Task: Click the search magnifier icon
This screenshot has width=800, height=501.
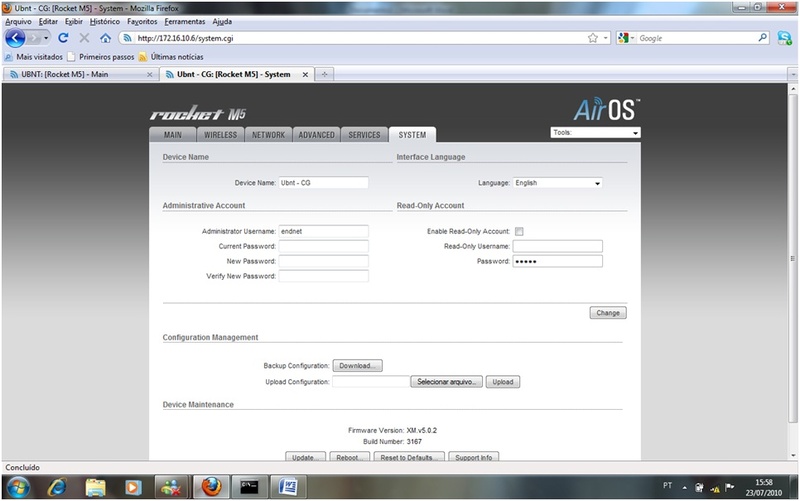Action: click(762, 37)
